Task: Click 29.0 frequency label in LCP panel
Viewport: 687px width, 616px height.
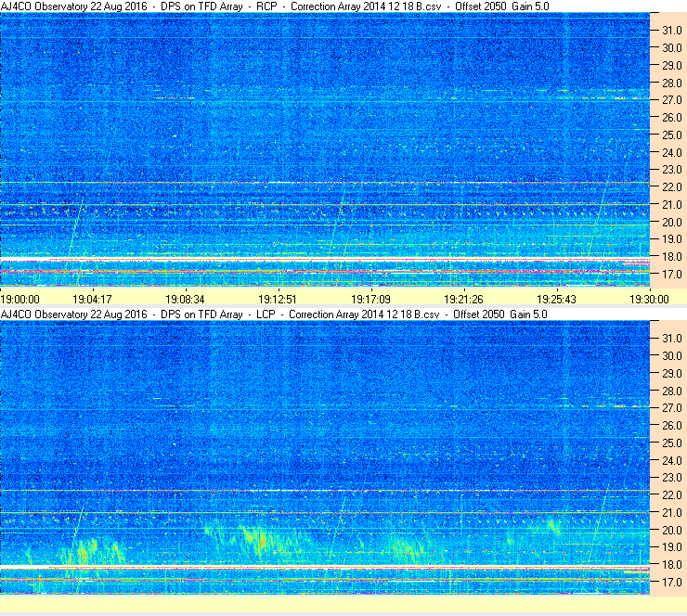Action: tap(671, 374)
